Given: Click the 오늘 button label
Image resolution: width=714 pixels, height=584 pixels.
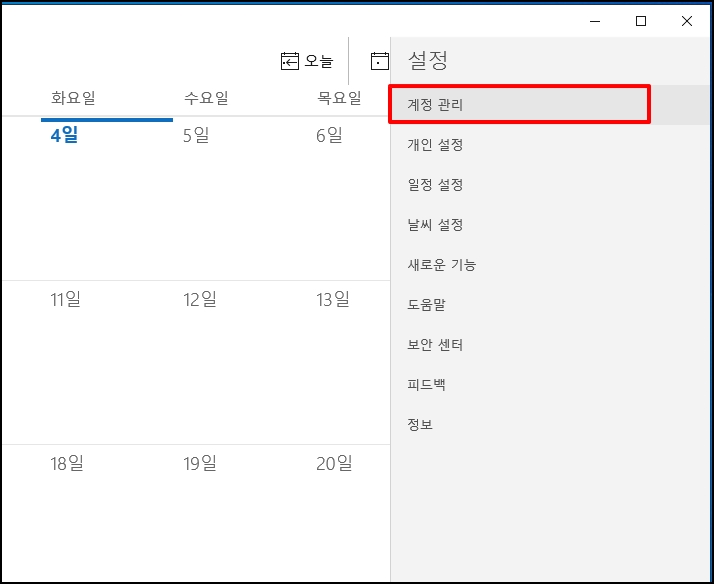Looking at the screenshot, I should pyautogui.click(x=319, y=61).
